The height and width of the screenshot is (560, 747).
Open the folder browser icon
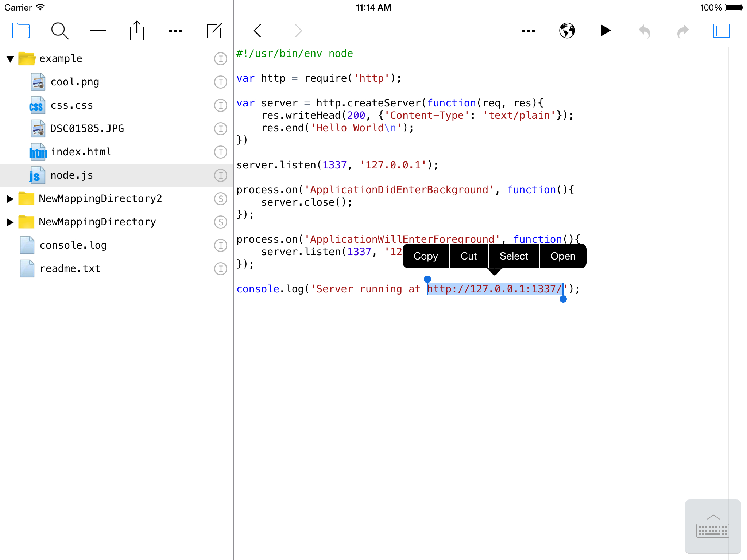(21, 31)
